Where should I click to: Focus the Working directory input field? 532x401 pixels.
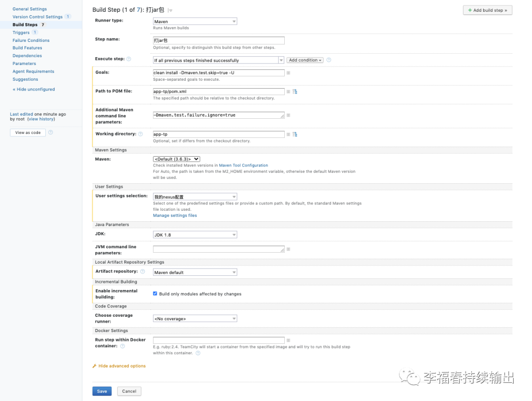click(219, 134)
